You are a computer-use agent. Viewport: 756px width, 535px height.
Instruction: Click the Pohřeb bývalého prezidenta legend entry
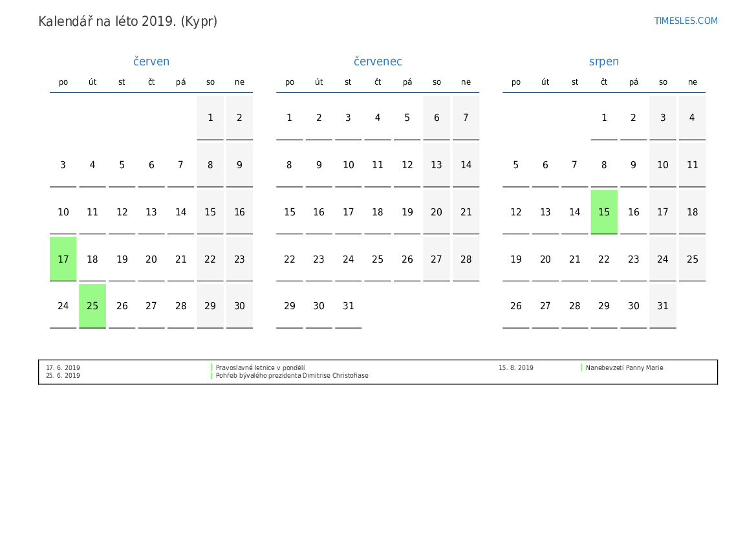[x=292, y=376]
